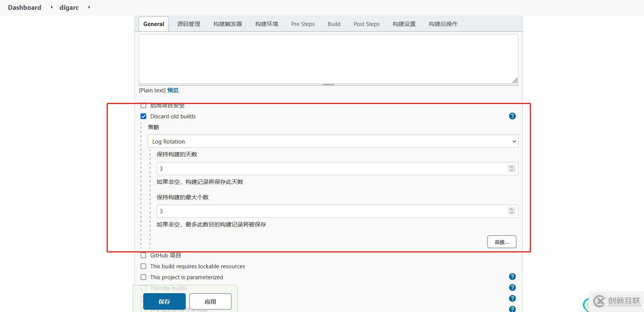Select the 构建环境 tab
Viewport: 644px width, 312px height.
(x=266, y=24)
